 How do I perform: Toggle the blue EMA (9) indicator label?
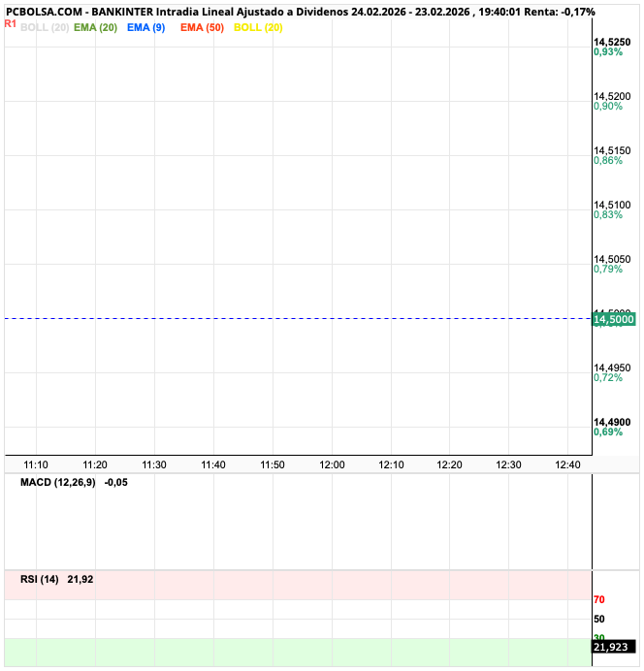tap(145, 27)
